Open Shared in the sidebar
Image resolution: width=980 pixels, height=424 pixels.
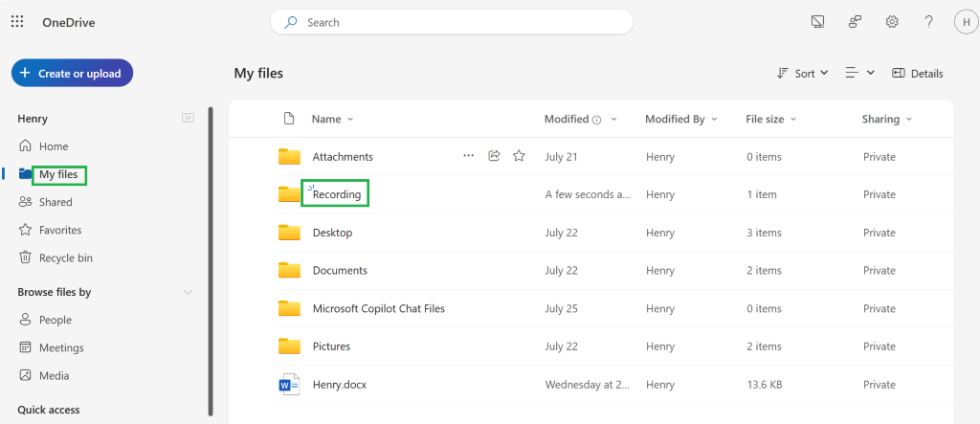46,202
